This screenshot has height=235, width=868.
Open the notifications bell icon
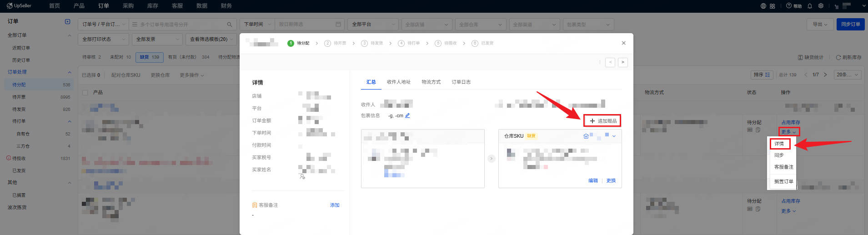click(x=810, y=6)
